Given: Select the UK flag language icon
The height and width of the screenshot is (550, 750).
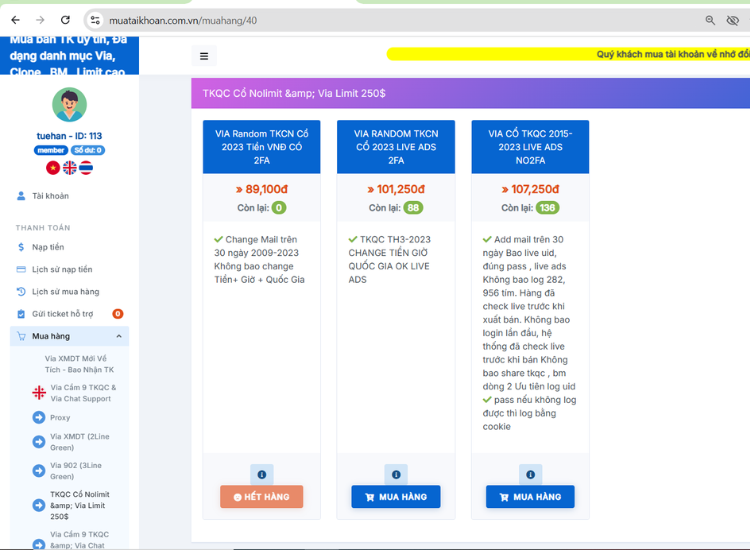Looking at the screenshot, I should 69,168.
